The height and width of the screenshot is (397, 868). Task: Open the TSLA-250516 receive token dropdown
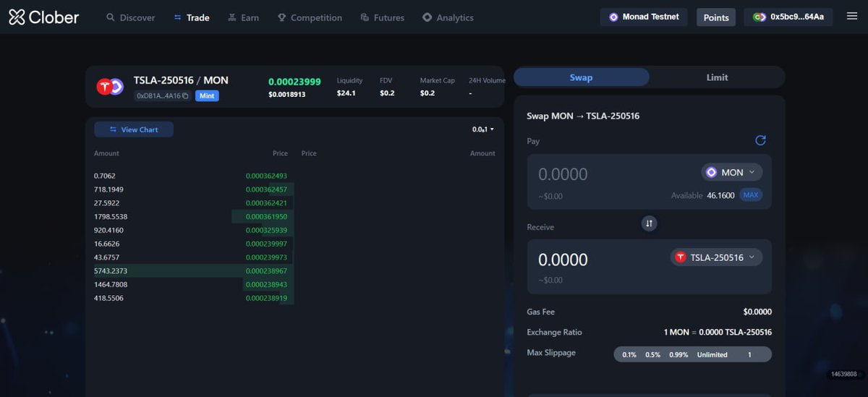click(x=716, y=257)
